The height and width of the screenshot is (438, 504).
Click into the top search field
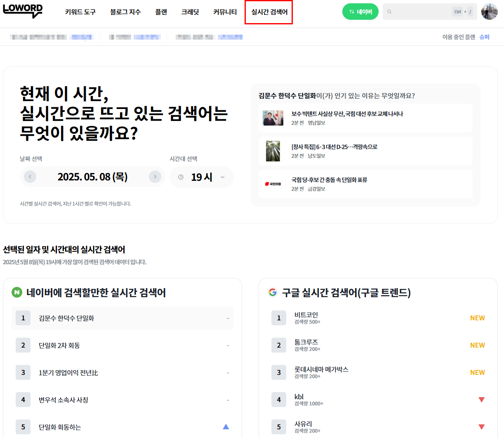430,12
